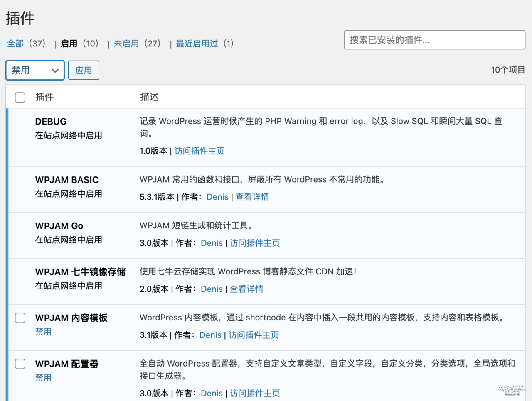Click the 插件 column header
Image resolution: width=532 pixels, height=401 pixels.
pos(44,97)
